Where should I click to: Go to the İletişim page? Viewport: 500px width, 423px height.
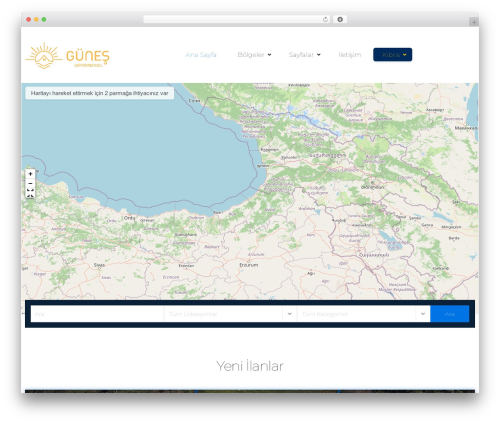pos(350,55)
